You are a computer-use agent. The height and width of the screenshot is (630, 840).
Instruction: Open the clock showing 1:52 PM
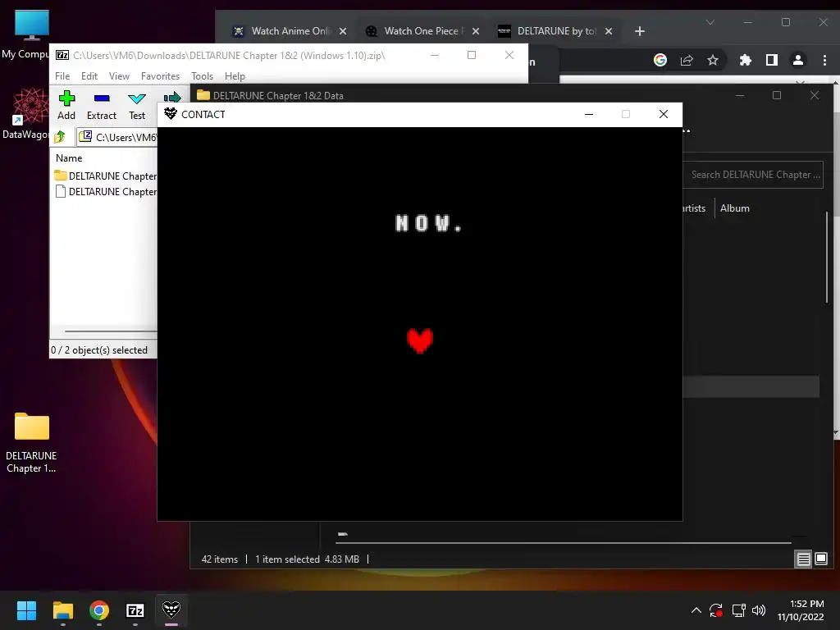pyautogui.click(x=801, y=610)
